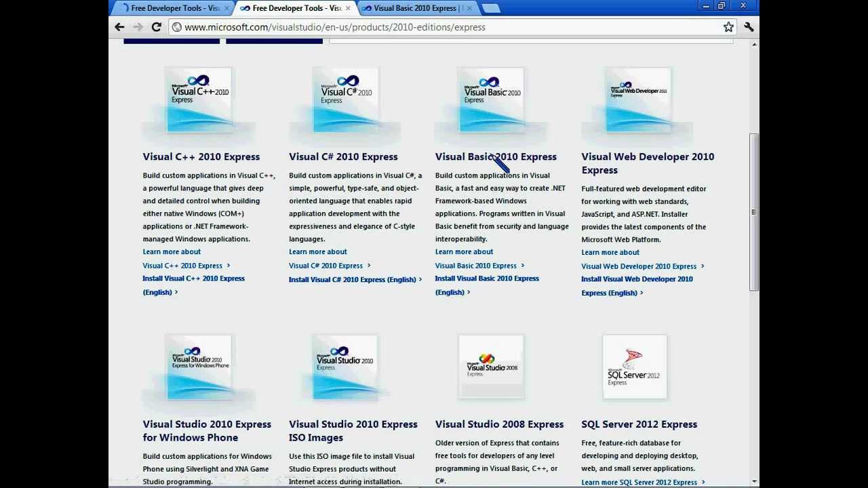Image resolution: width=868 pixels, height=488 pixels.
Task: Open Visual Studio 2010 Express for Windows Phone heading
Action: (x=207, y=431)
